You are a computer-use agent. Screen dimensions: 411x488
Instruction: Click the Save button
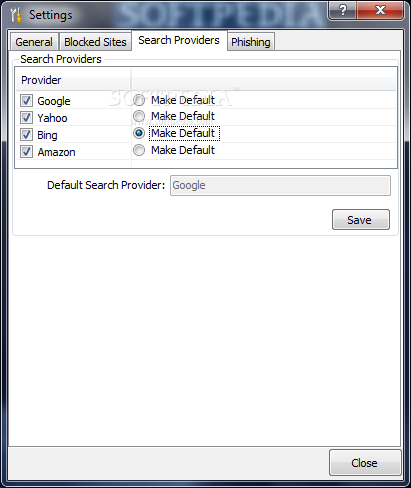(361, 220)
